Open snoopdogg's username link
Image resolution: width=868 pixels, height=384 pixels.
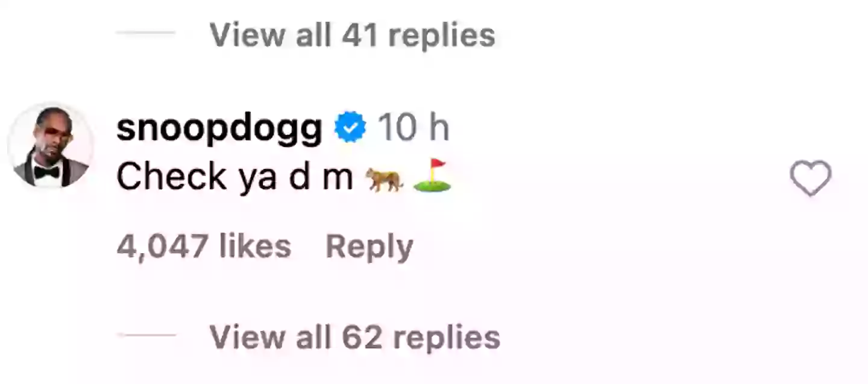[x=219, y=127]
